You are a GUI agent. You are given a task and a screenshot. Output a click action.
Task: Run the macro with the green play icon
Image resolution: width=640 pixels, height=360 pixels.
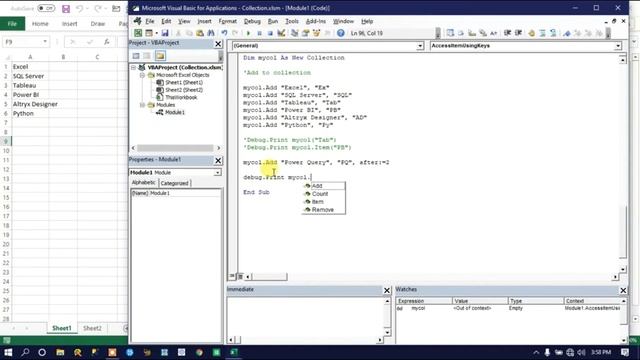coord(248,33)
